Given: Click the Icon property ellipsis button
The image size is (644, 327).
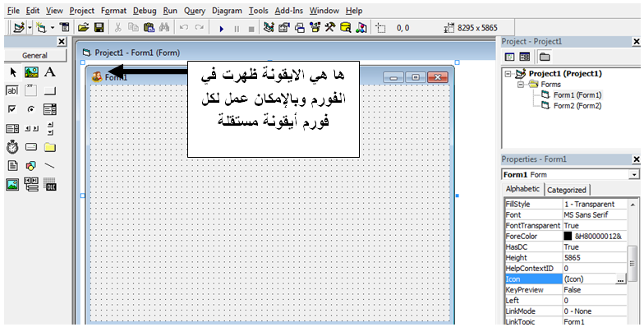Looking at the screenshot, I should [x=621, y=279].
